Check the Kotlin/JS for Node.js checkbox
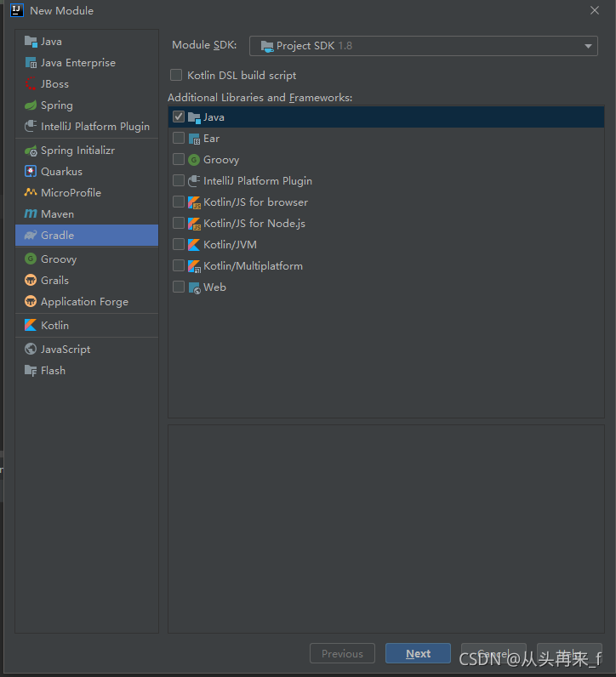This screenshot has height=677, width=616. pyautogui.click(x=179, y=223)
